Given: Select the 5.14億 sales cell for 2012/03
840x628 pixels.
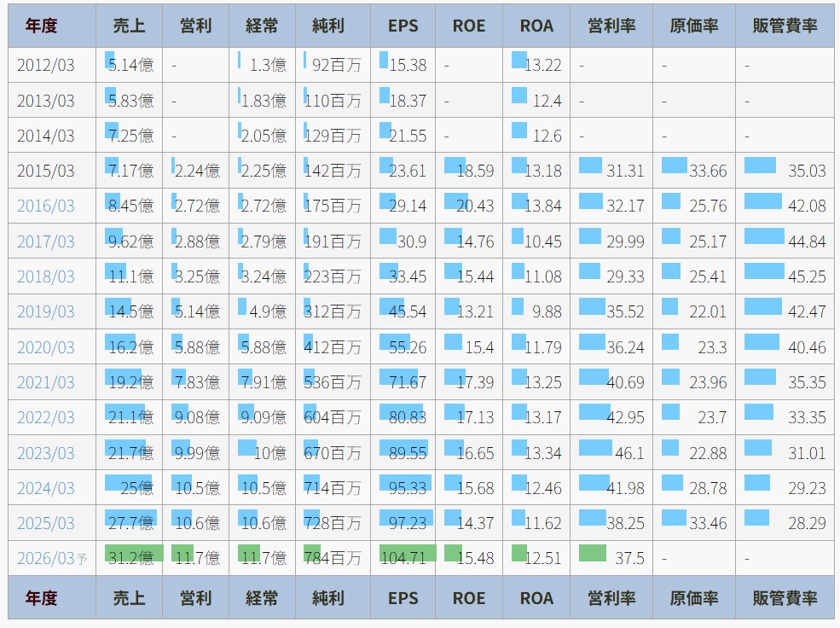Looking at the screenshot, I should (129, 65).
